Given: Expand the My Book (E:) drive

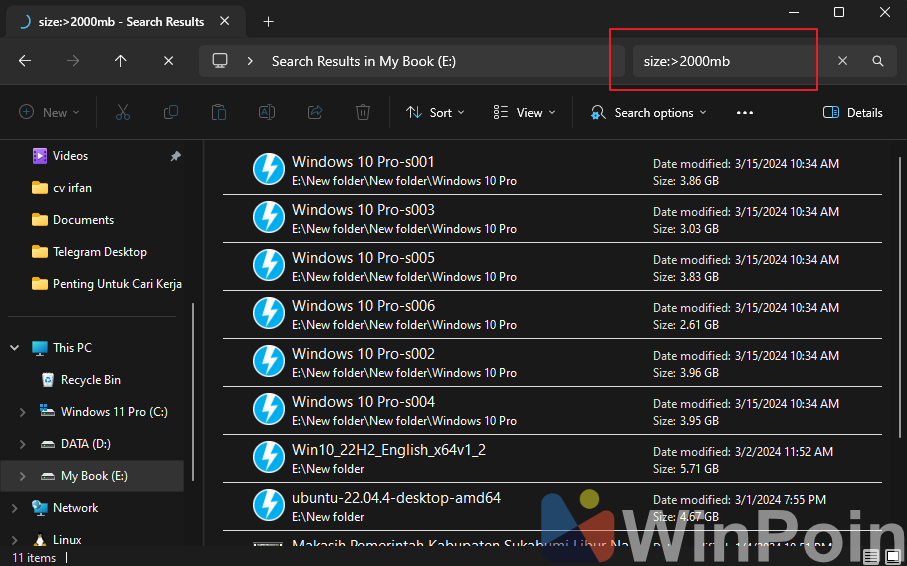Looking at the screenshot, I should (x=23, y=476).
